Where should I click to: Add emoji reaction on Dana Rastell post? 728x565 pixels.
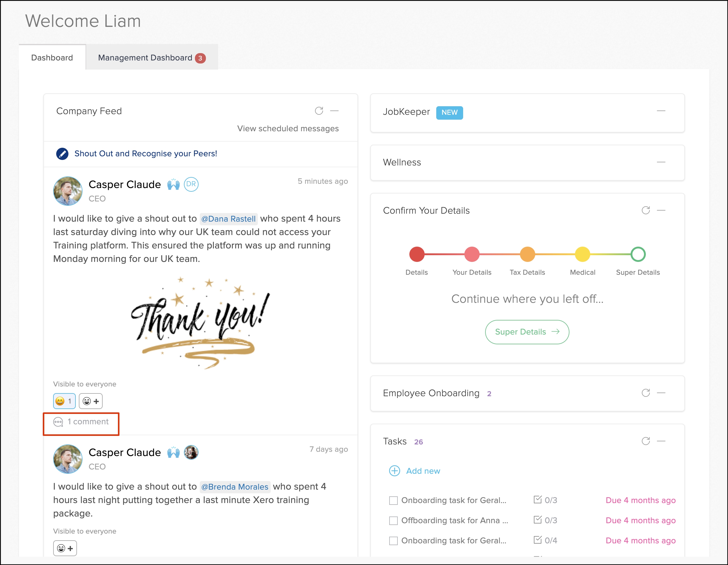[x=91, y=401]
